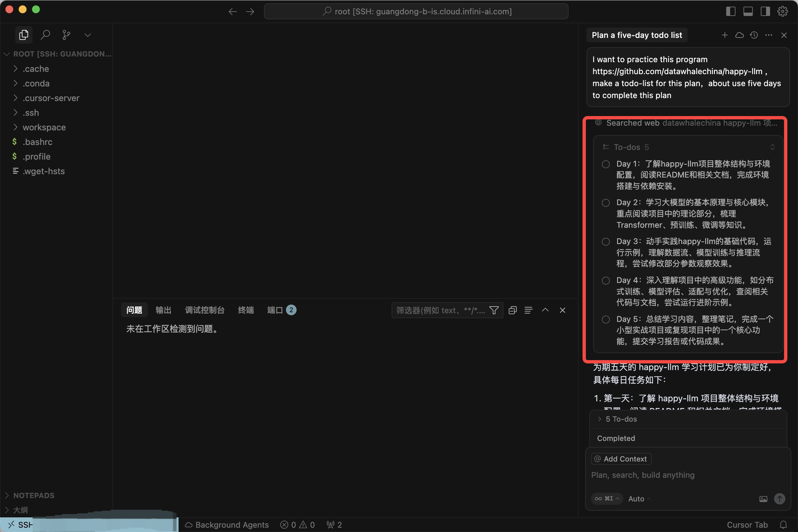Click the collapse all icon in panel
Viewport: 798px width, 532px height.
[x=513, y=310]
